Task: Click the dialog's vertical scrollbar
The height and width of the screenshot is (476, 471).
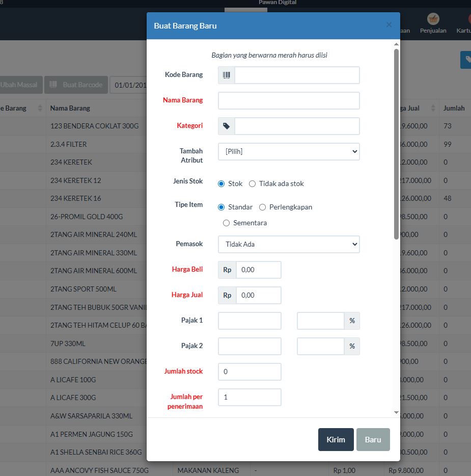Action: click(x=396, y=143)
